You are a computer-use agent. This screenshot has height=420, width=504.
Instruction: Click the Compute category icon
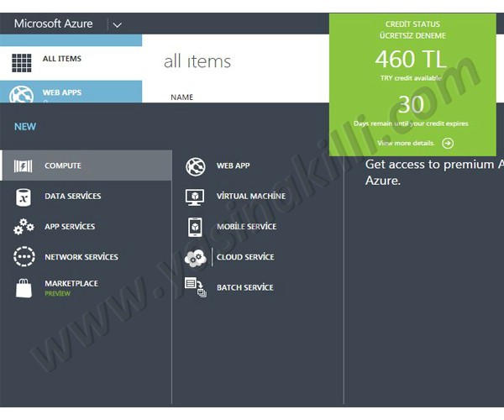pyautogui.click(x=24, y=166)
